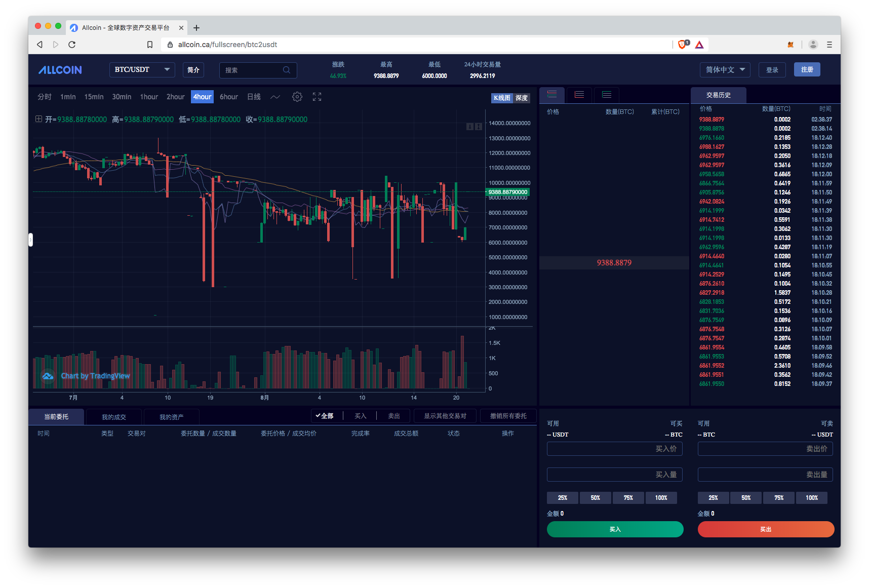869x588 pixels.
Task: Bookmark this page
Action: pyautogui.click(x=150, y=45)
